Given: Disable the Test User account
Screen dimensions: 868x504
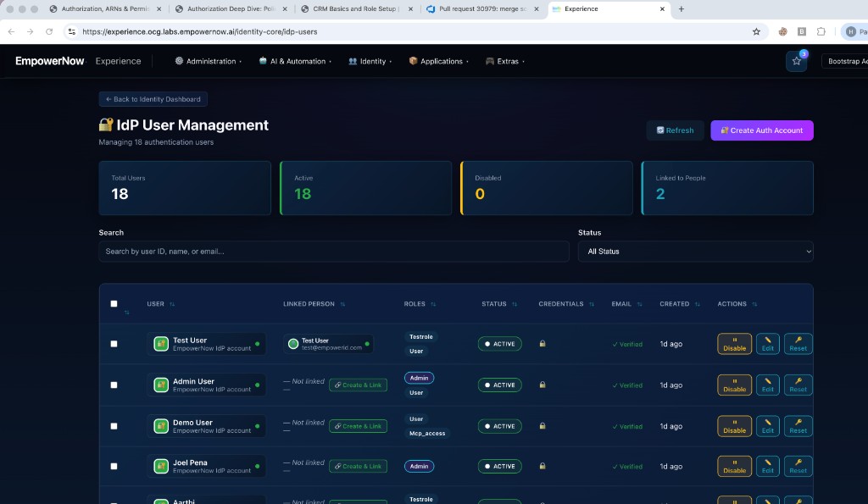Looking at the screenshot, I should click(735, 344).
